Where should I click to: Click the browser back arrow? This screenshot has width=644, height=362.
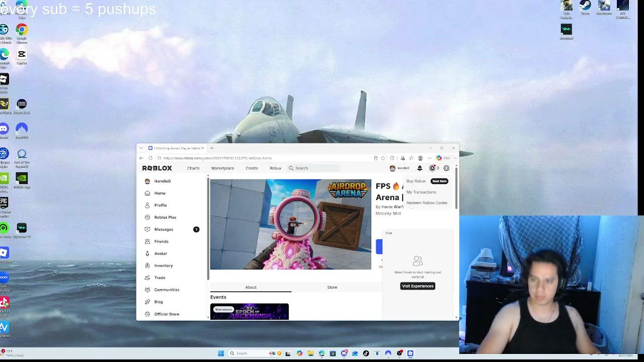[x=141, y=158]
